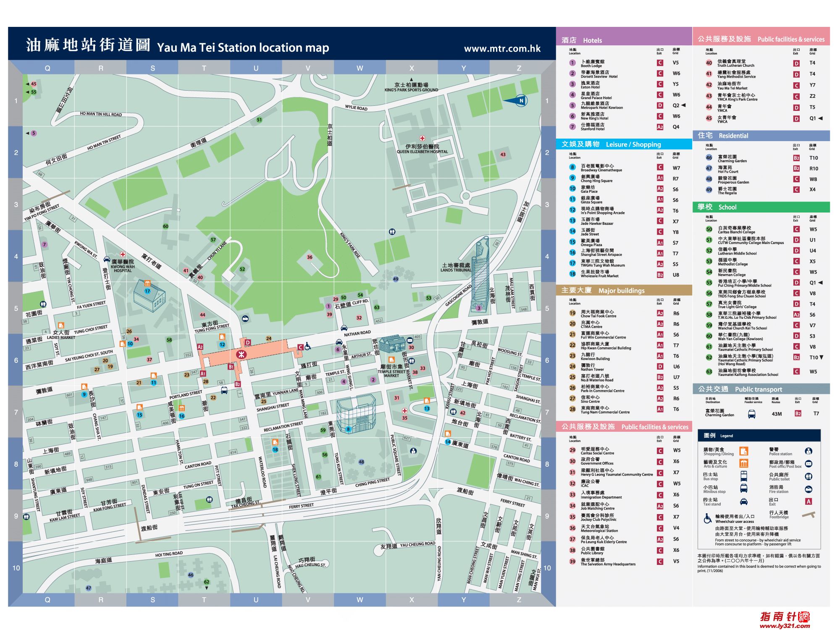The height and width of the screenshot is (630, 840).
Task: Click the number 36 Meteorological Station marker
Action: coord(310,257)
